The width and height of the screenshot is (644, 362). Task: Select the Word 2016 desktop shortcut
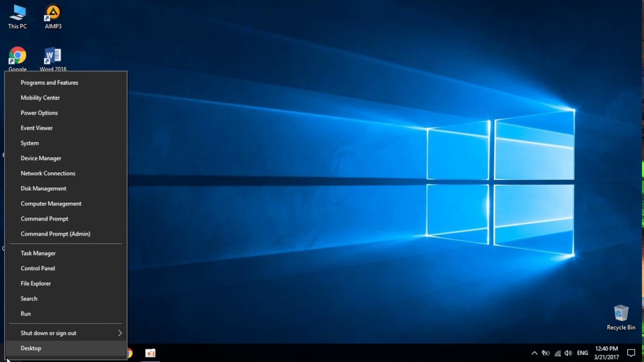(53, 59)
